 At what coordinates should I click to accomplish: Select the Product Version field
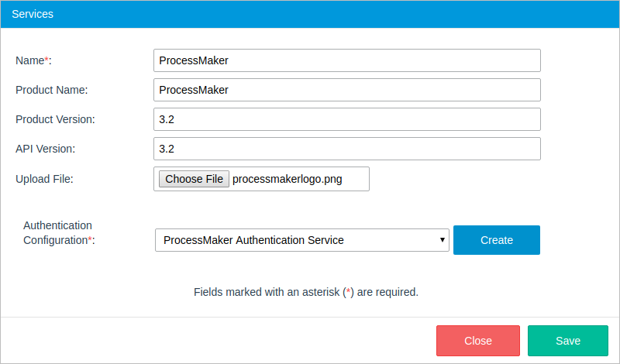[x=346, y=119]
